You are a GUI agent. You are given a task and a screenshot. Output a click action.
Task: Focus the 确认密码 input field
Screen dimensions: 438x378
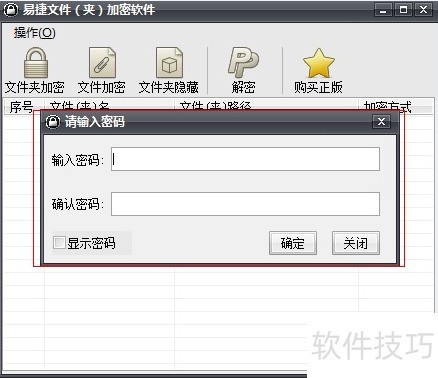(245, 204)
